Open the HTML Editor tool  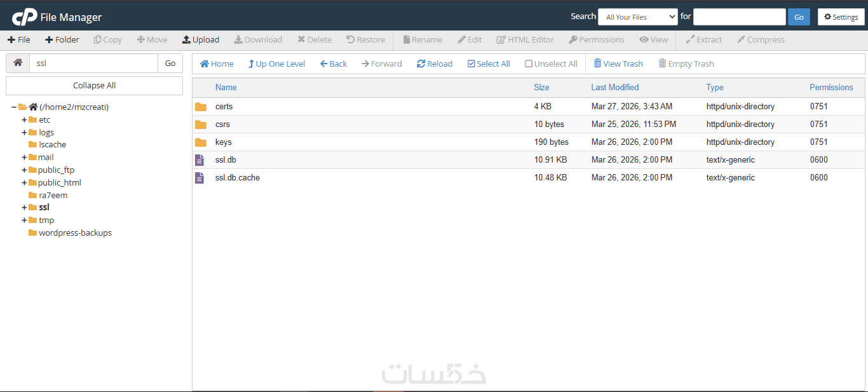(526, 39)
